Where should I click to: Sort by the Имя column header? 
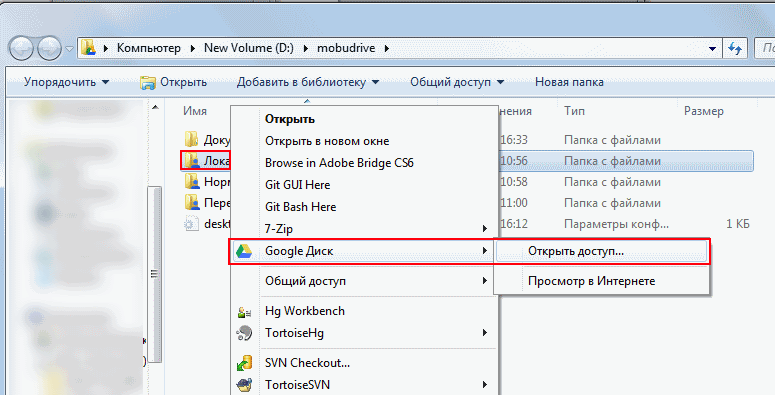[195, 111]
